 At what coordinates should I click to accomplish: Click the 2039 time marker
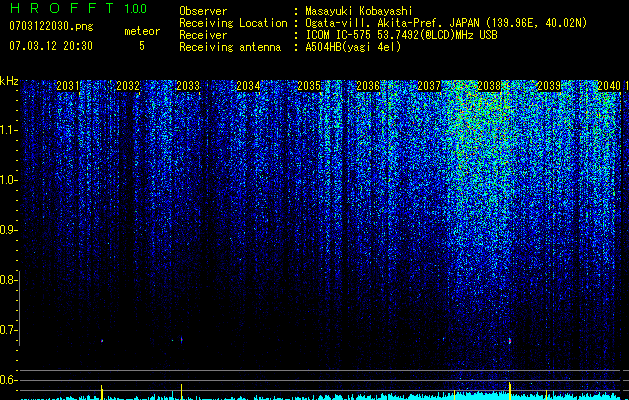coord(549,86)
